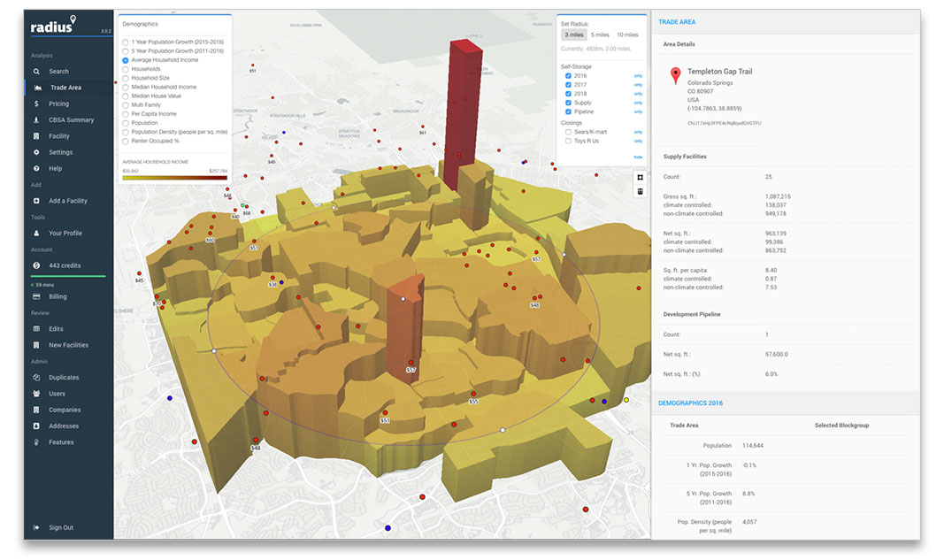Enable the Sears/K-mart closings checkbox
This screenshot has width=944, height=560.
pyautogui.click(x=568, y=132)
